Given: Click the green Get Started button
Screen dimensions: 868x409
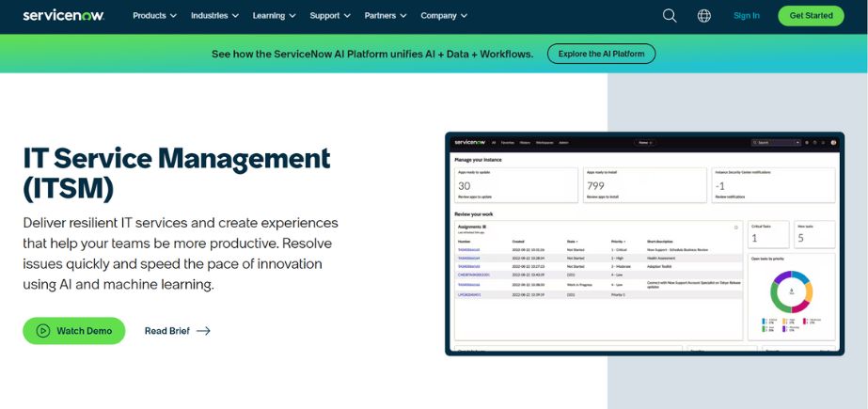Looking at the screenshot, I should tap(811, 15).
